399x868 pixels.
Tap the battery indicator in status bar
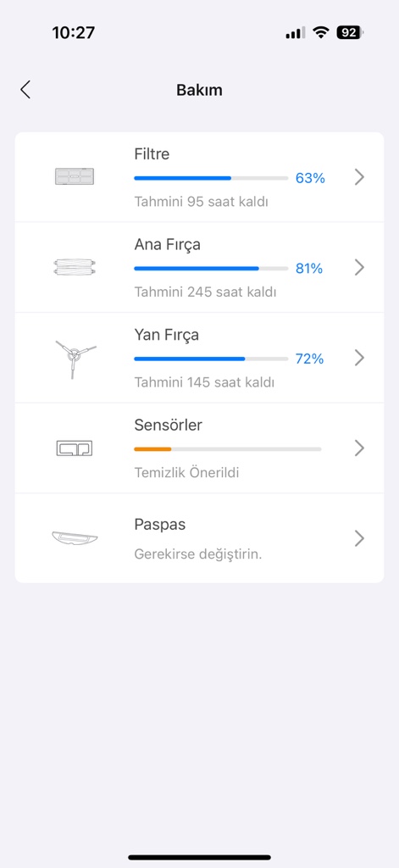click(351, 33)
